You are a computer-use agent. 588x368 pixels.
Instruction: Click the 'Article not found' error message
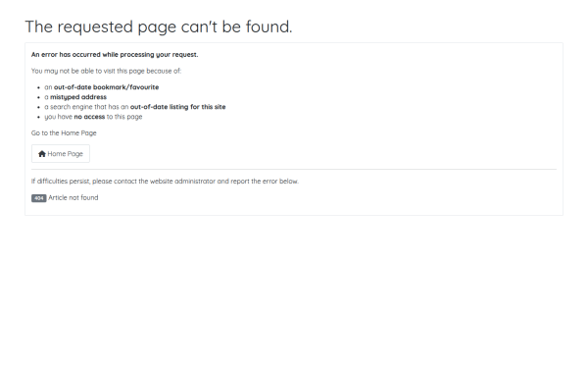[x=73, y=197]
